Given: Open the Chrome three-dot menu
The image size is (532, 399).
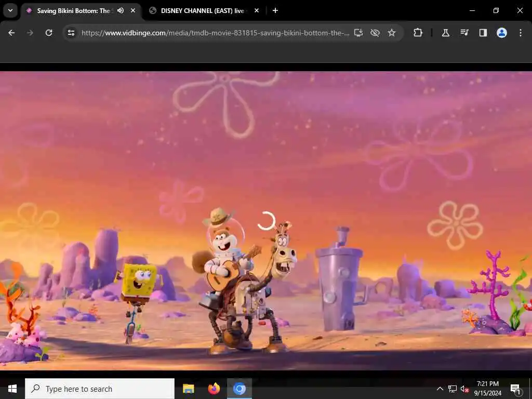Looking at the screenshot, I should (x=521, y=33).
